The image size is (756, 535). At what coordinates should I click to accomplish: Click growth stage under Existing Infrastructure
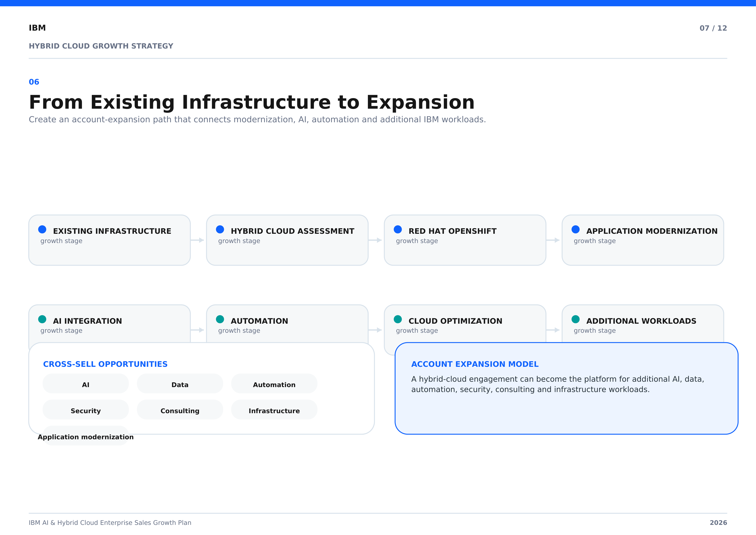click(61, 241)
